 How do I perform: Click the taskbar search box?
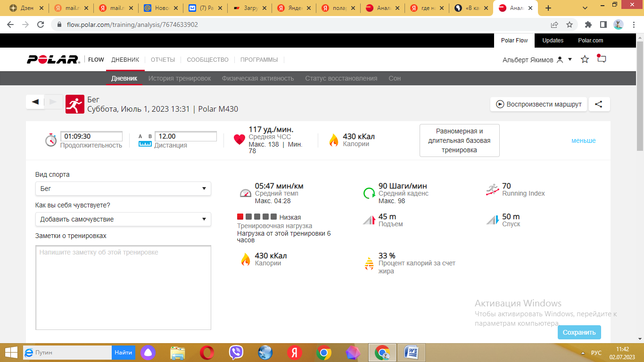pyautogui.click(x=67, y=352)
